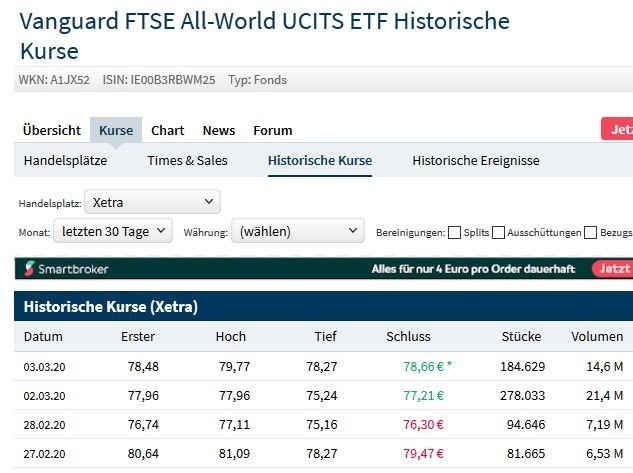Select the Handelsplätze sub-tab
This screenshot has width=633, height=473.
click(65, 161)
